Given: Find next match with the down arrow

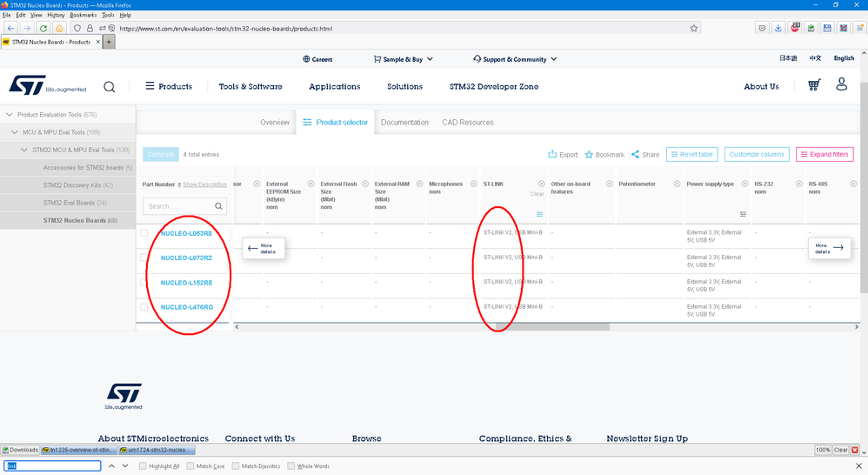Looking at the screenshot, I should point(125,466).
